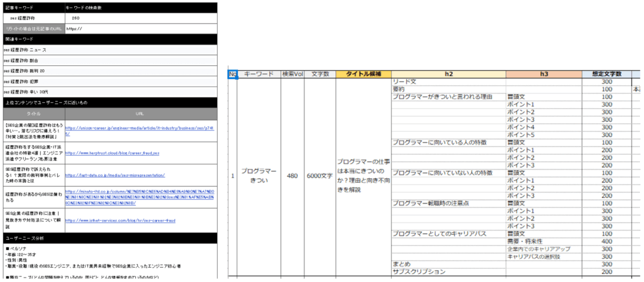
Task: Select the keyword cell 'プログラマー きつい'
Action: pos(258,176)
